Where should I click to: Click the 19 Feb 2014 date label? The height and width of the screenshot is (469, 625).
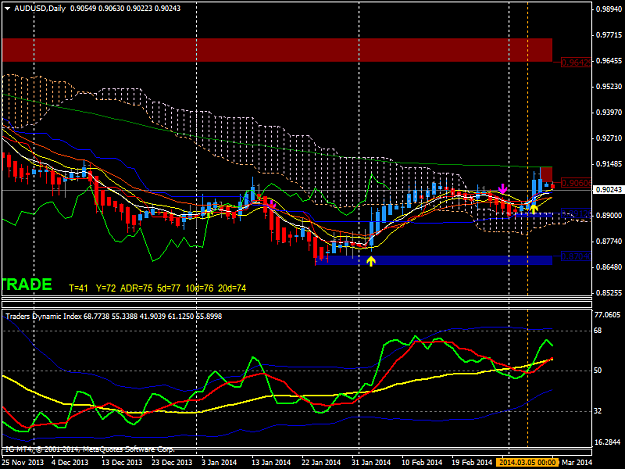[x=472, y=463]
